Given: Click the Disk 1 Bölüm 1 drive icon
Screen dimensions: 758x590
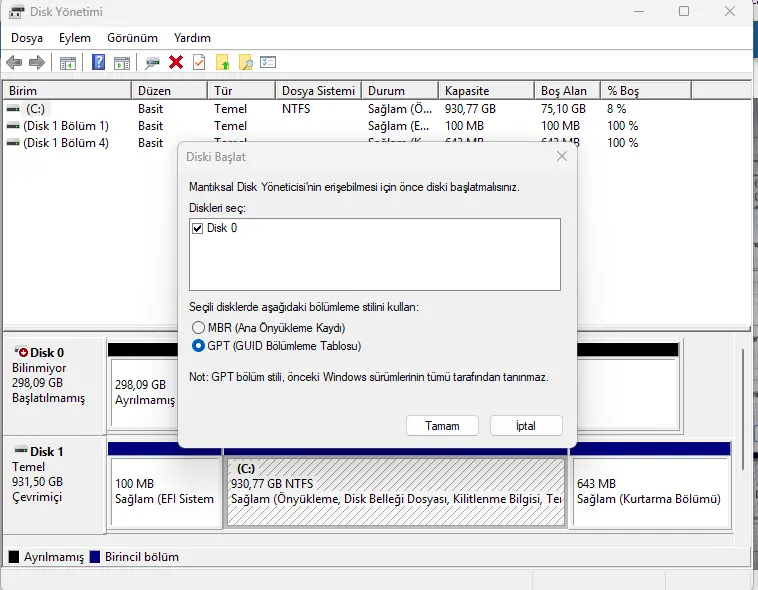Looking at the screenshot, I should 13,126.
